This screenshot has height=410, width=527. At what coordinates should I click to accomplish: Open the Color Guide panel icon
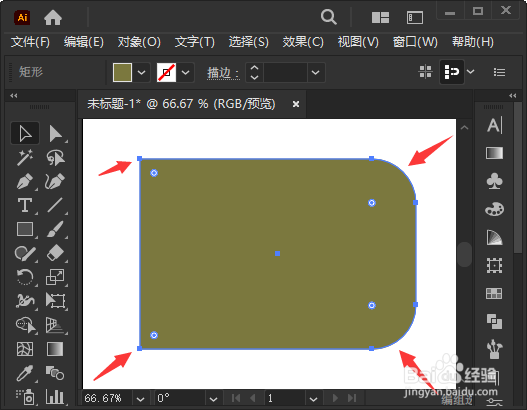[x=494, y=237]
